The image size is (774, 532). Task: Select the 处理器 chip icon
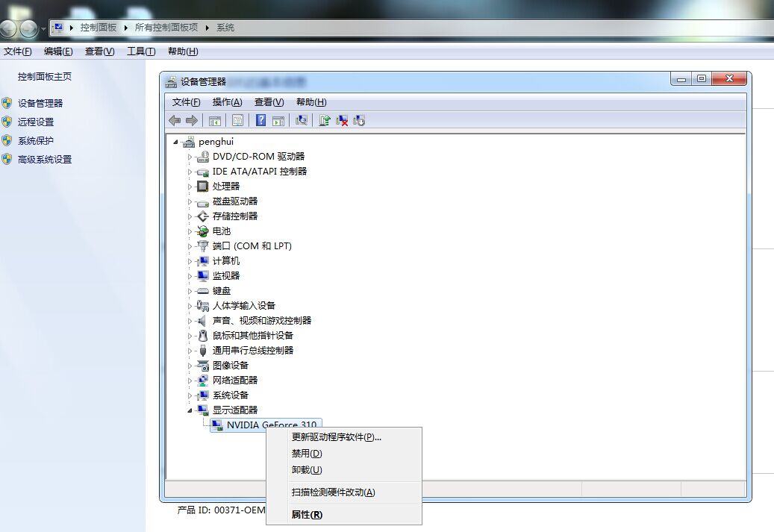coord(203,186)
